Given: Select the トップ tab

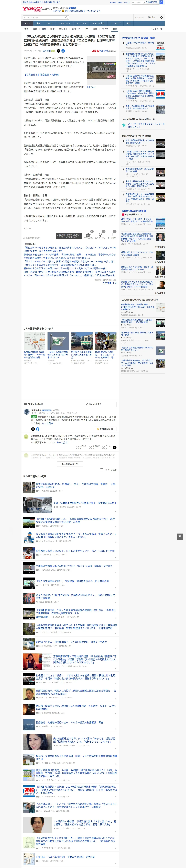Looking at the screenshot, I should tap(27, 24).
